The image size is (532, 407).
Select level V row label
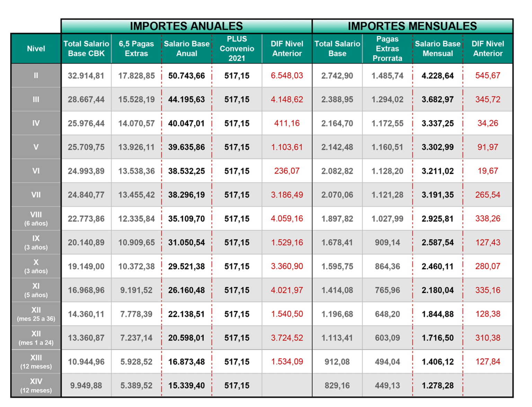pos(36,147)
